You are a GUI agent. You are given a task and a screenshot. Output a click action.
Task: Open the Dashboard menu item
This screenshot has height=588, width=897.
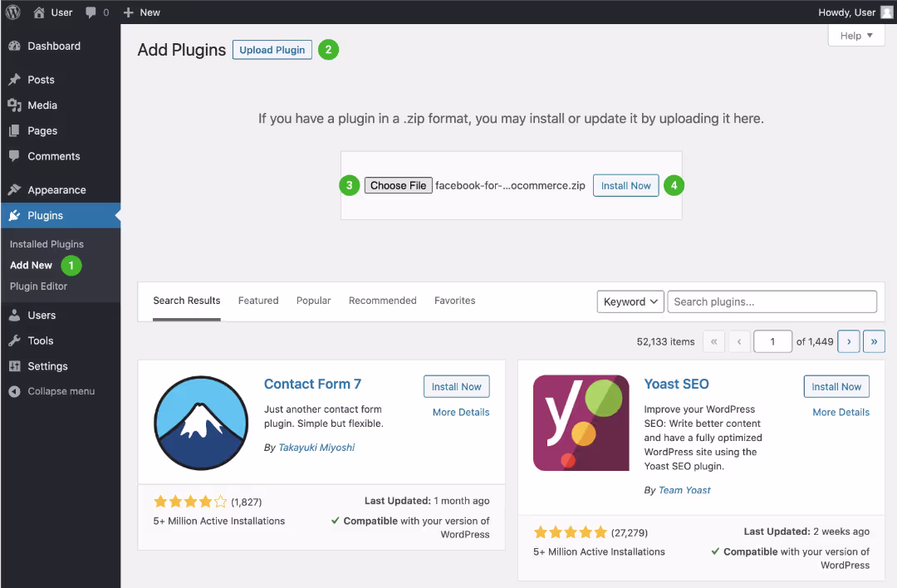60,47
